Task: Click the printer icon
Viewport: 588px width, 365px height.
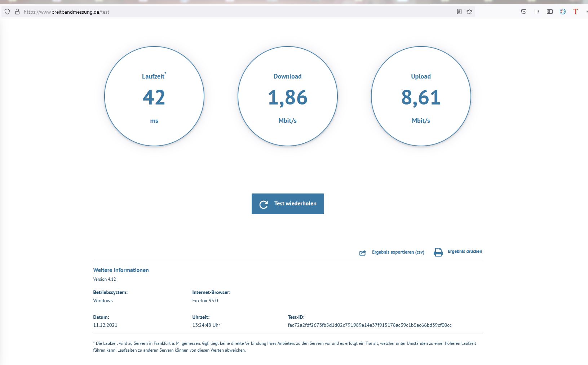Action: pyautogui.click(x=438, y=252)
